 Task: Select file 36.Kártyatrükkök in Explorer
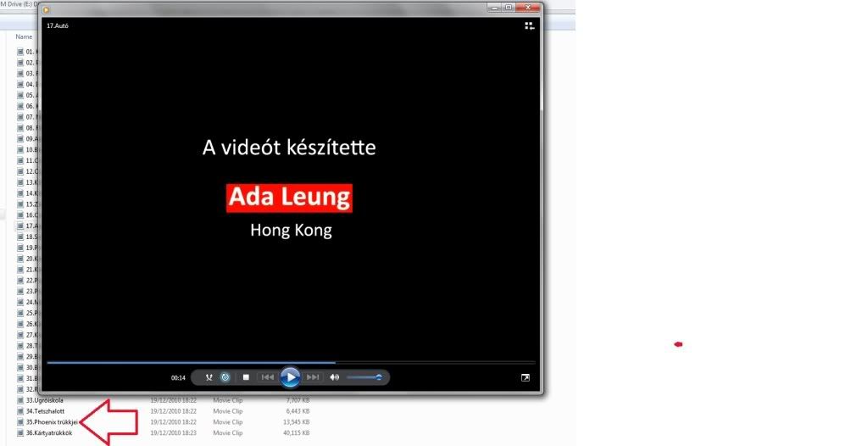48,433
